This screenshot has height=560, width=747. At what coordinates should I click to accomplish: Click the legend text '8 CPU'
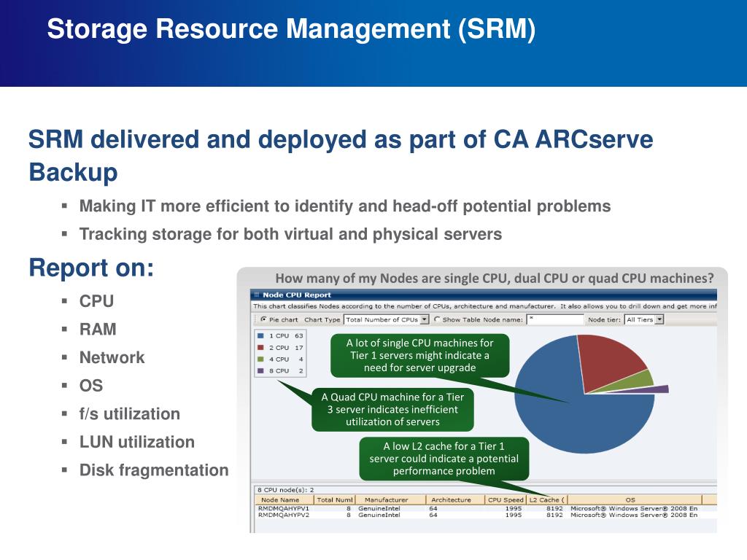(x=279, y=370)
